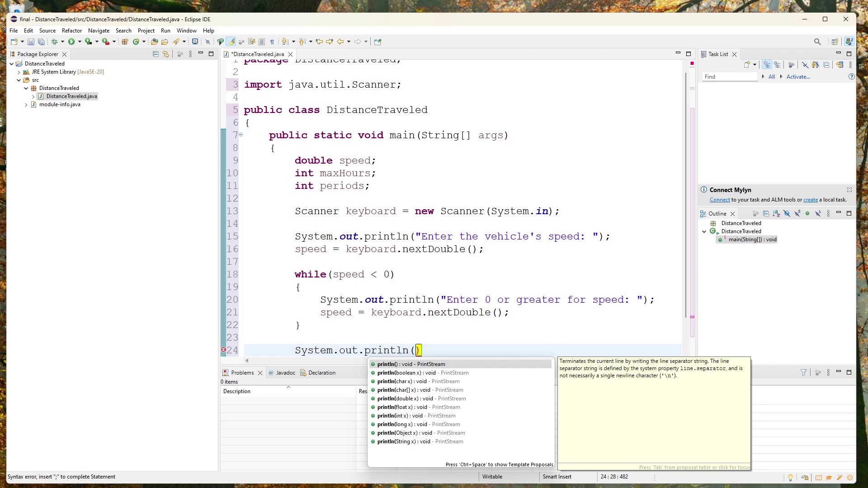
Task: Open the Open Type toolbar icon
Action: 154,42
